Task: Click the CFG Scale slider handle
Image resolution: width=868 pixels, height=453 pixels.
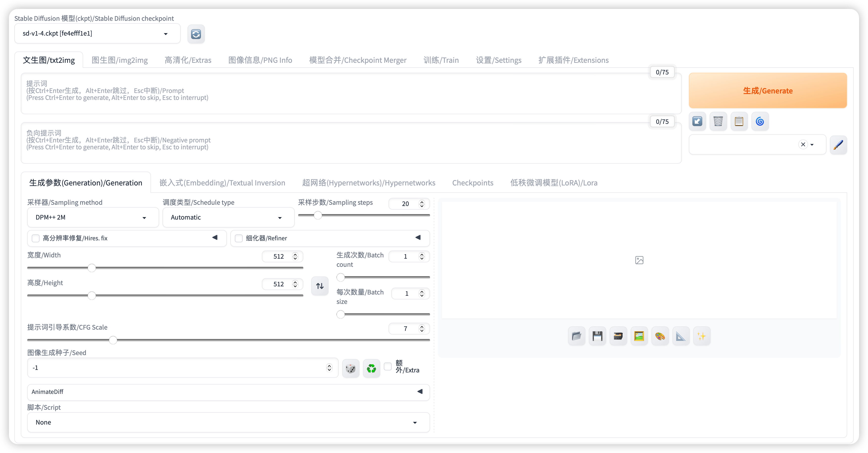Action: click(x=113, y=340)
